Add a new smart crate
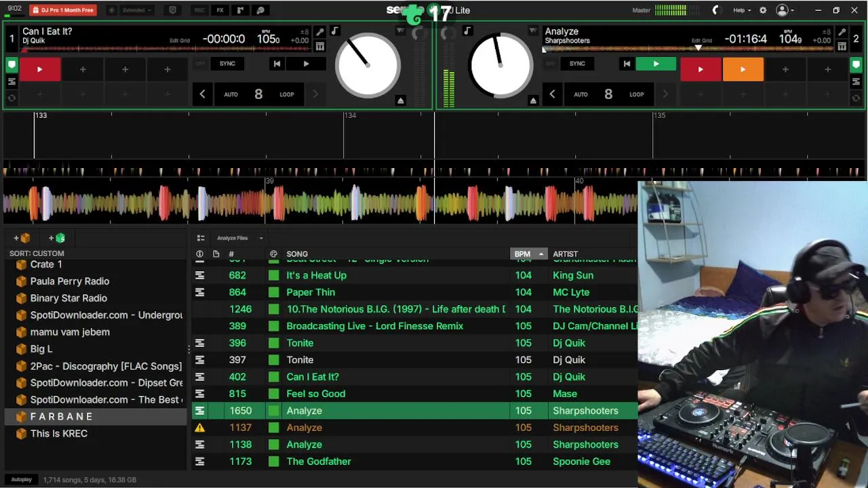Screen dimensions: 868x488 pos(58,238)
